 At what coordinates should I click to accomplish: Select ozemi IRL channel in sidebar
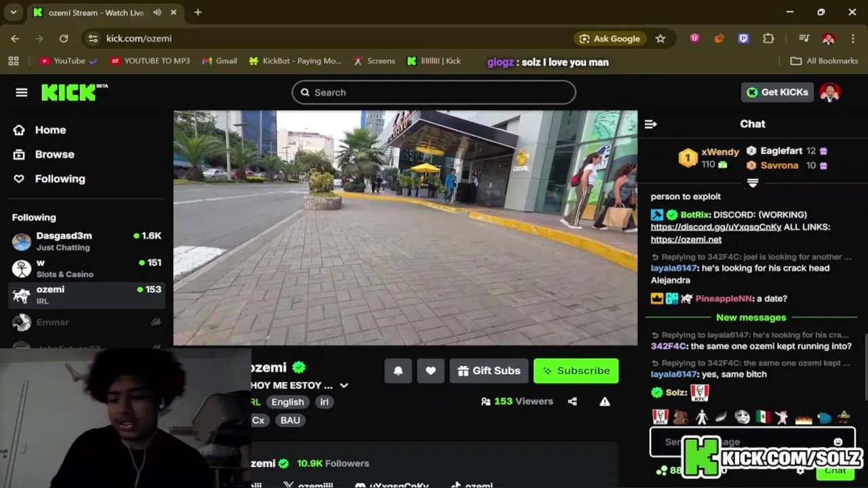click(x=87, y=295)
